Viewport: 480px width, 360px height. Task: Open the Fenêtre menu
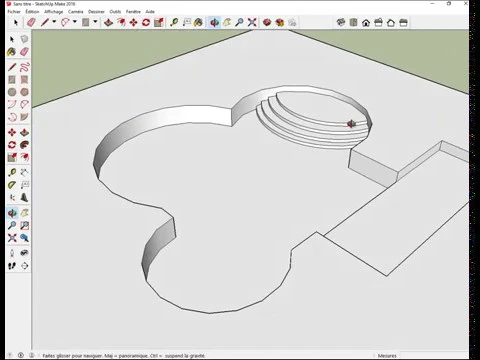point(133,12)
